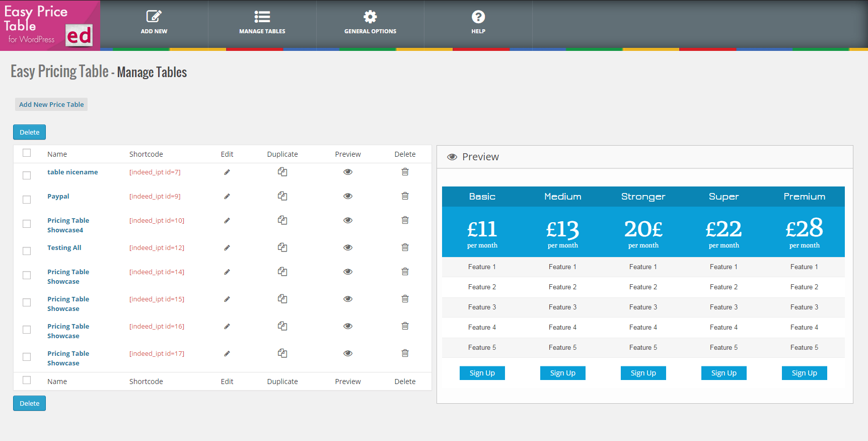The height and width of the screenshot is (441, 868).
Task: Check the Paypal row checkbox
Action: click(x=27, y=200)
